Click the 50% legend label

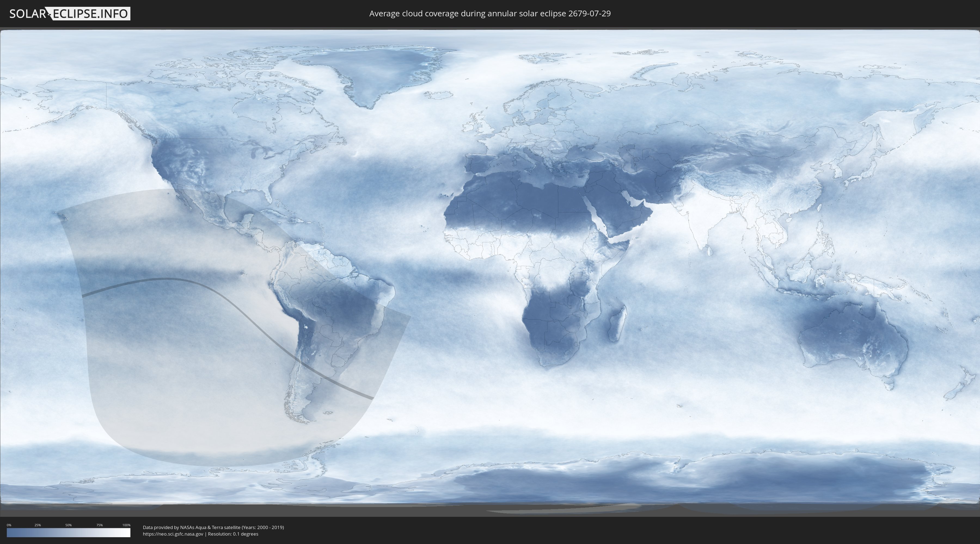69,525
